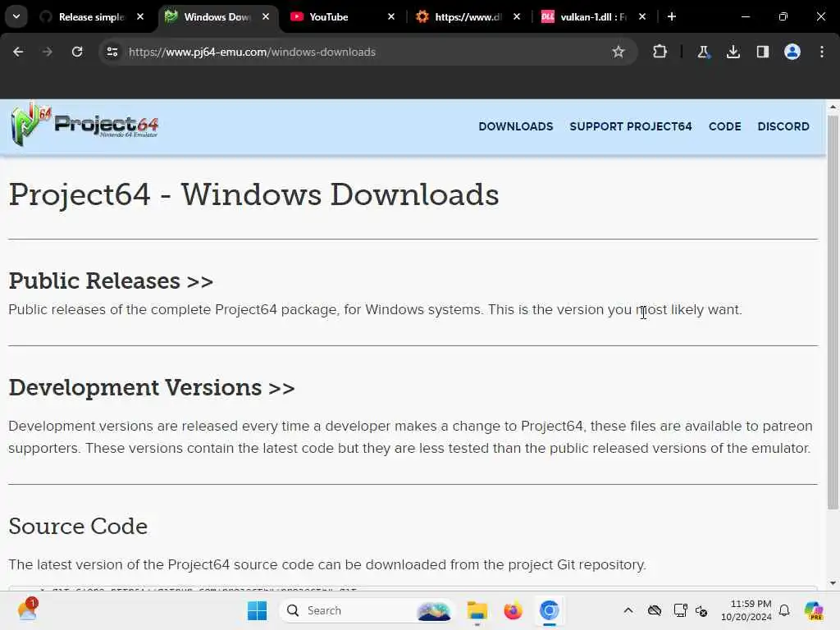The width and height of the screenshot is (840, 630).
Task: Open the browser Downloads icon
Action: click(x=733, y=52)
